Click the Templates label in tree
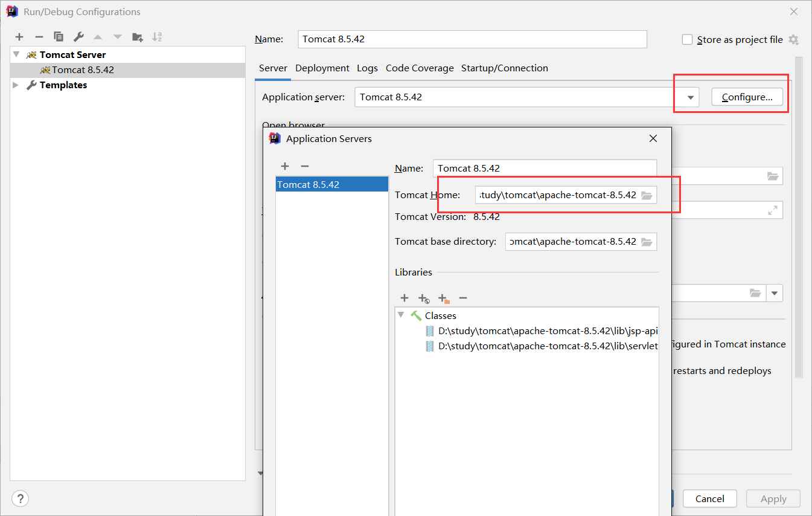812x516 pixels. tap(63, 85)
